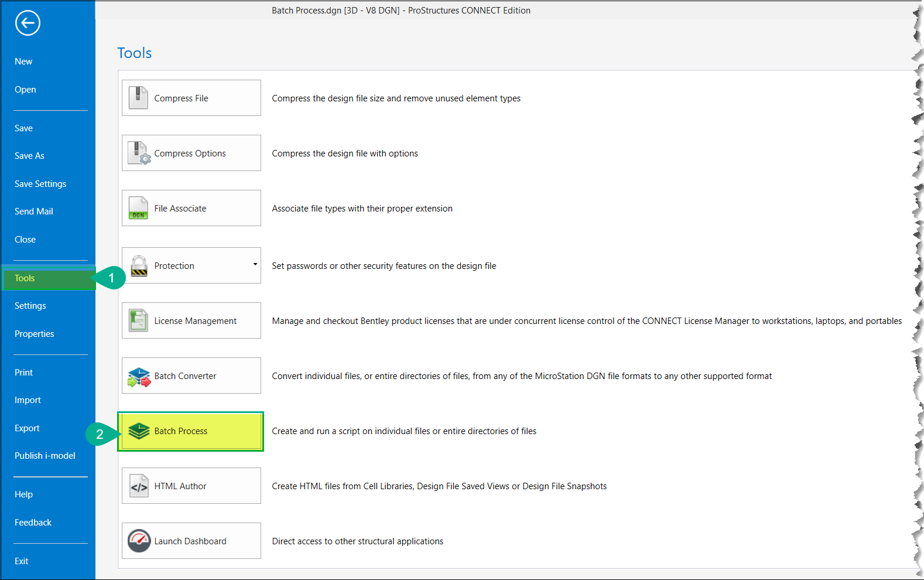The image size is (924, 580).
Task: Select Publish i-model in the sidebar
Action: click(45, 456)
